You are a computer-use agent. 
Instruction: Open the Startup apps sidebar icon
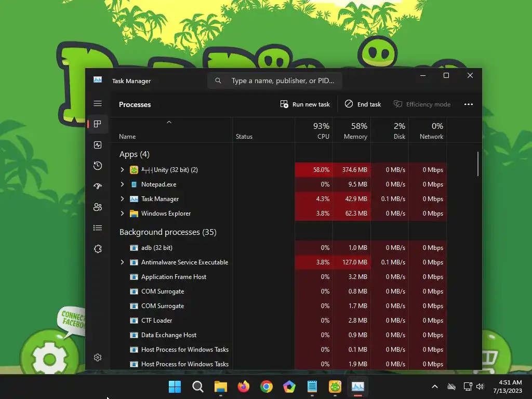(x=98, y=187)
